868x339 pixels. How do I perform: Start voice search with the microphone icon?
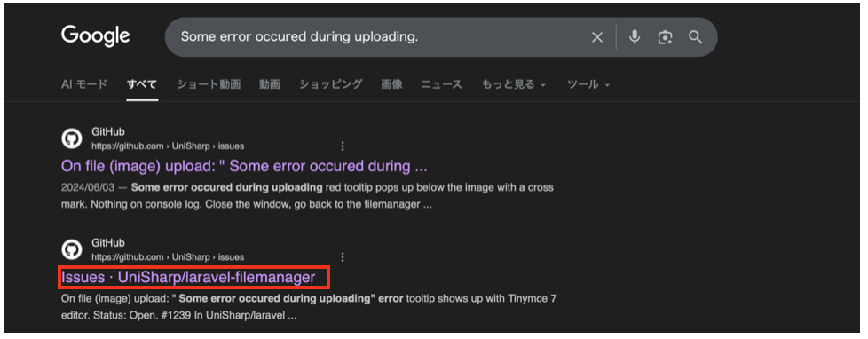pyautogui.click(x=635, y=37)
